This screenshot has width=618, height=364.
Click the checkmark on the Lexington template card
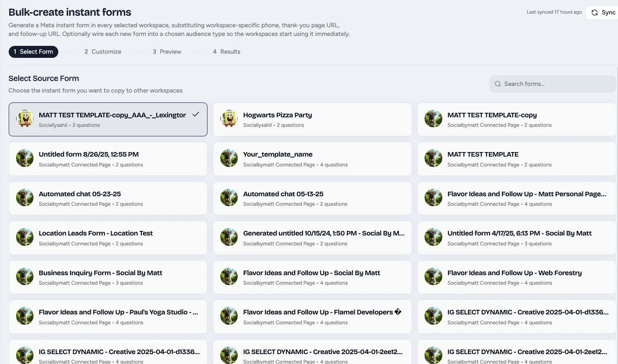coord(196,114)
